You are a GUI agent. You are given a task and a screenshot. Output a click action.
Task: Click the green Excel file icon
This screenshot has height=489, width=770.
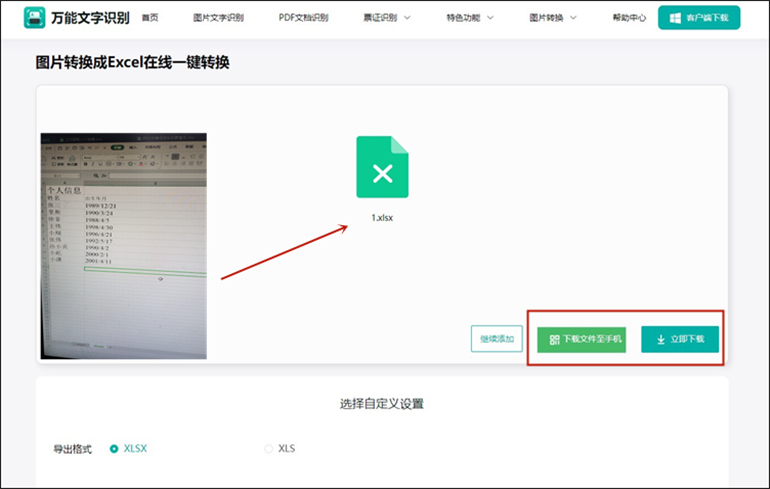pos(382,167)
